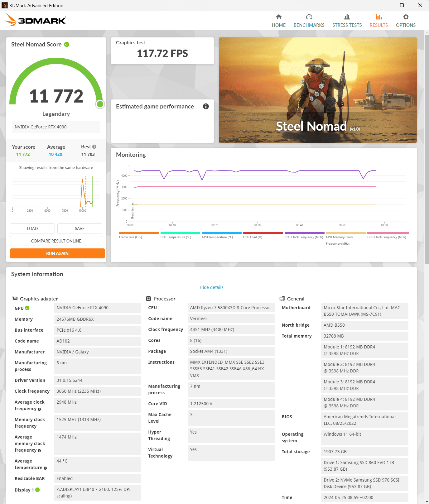Click the 117.72 FPS graphics test value
The image size is (429, 504).
tap(162, 54)
